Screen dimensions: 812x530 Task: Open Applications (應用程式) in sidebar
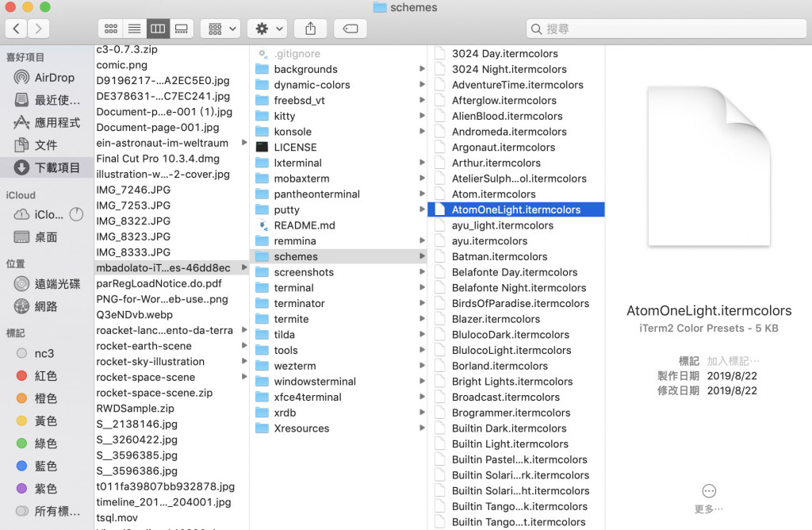[47, 123]
